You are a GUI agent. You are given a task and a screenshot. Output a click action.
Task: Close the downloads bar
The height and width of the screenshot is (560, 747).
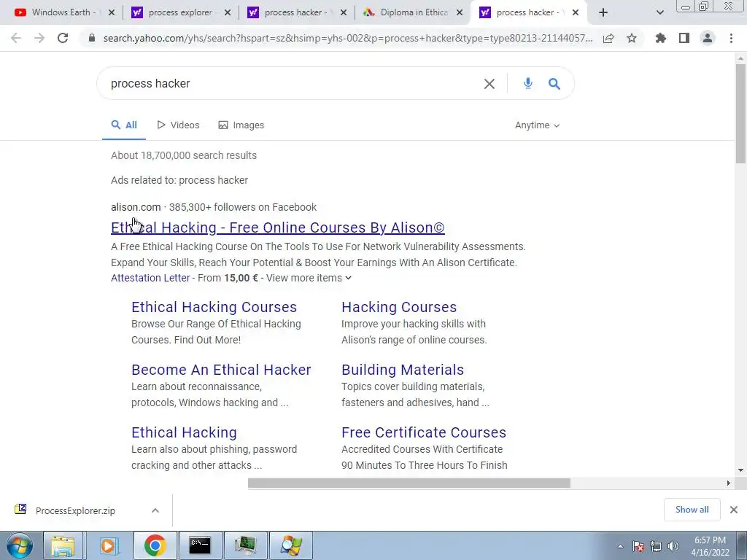coord(734,510)
